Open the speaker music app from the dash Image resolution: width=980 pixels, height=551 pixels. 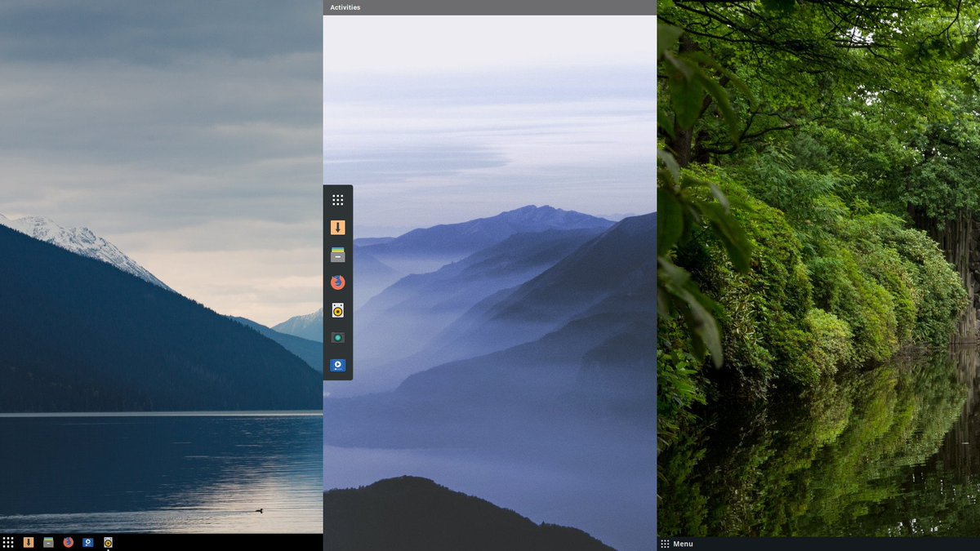338,309
